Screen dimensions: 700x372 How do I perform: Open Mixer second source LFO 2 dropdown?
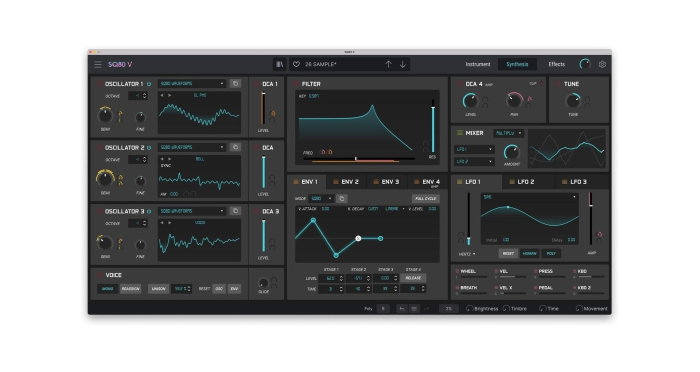click(474, 162)
